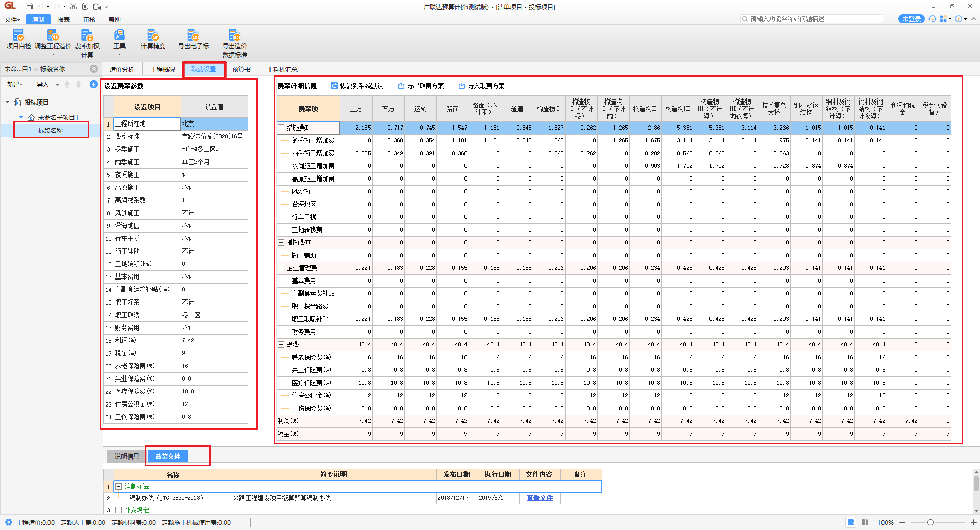Click the undo arrow icon
The width and height of the screenshot is (980, 530).
pyautogui.click(x=40, y=6)
